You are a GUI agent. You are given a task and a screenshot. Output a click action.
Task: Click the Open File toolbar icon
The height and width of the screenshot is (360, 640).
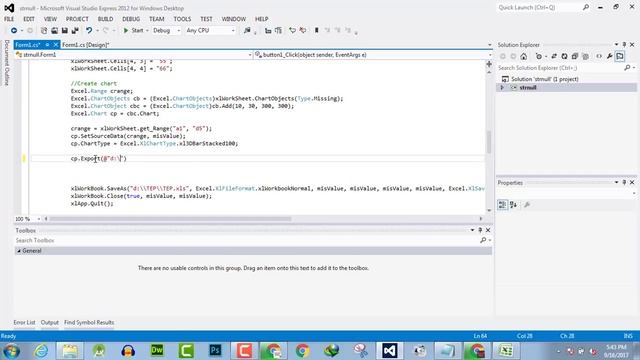coord(54,31)
